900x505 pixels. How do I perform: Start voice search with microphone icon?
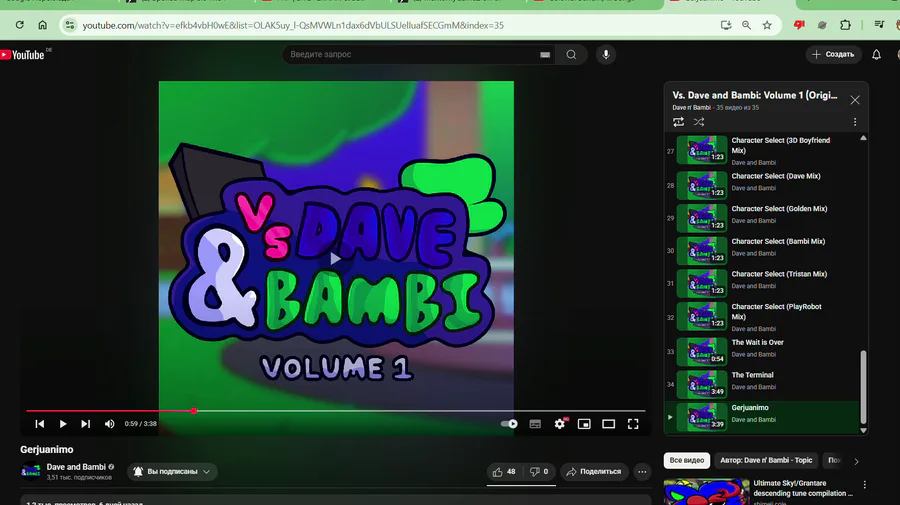606,55
